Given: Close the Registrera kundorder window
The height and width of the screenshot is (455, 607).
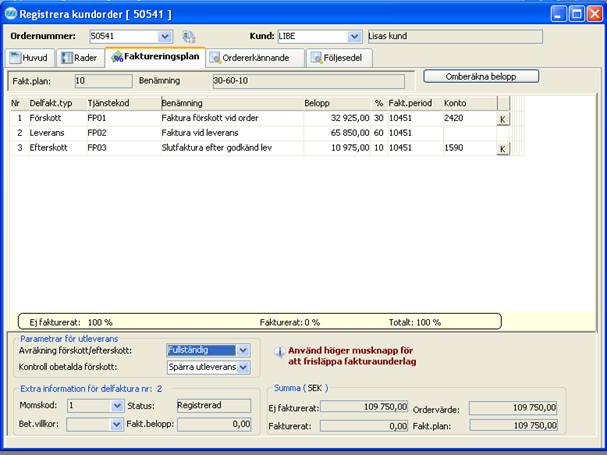Looking at the screenshot, I should point(595,14).
